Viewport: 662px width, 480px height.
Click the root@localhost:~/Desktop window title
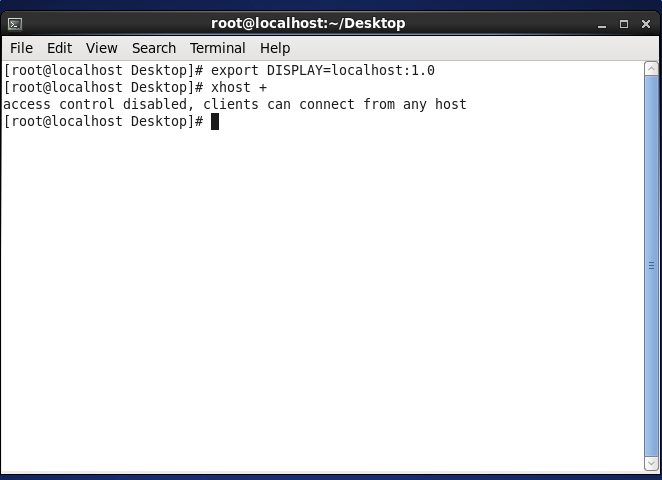pyautogui.click(x=308, y=23)
